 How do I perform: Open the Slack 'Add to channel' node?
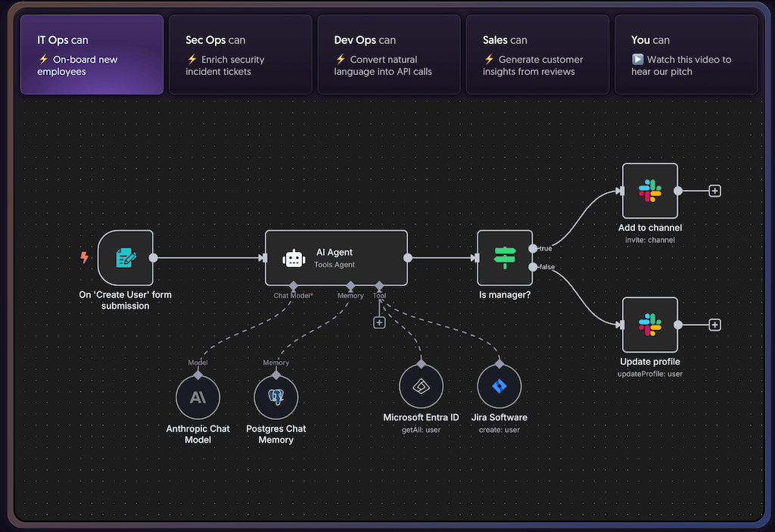649,191
